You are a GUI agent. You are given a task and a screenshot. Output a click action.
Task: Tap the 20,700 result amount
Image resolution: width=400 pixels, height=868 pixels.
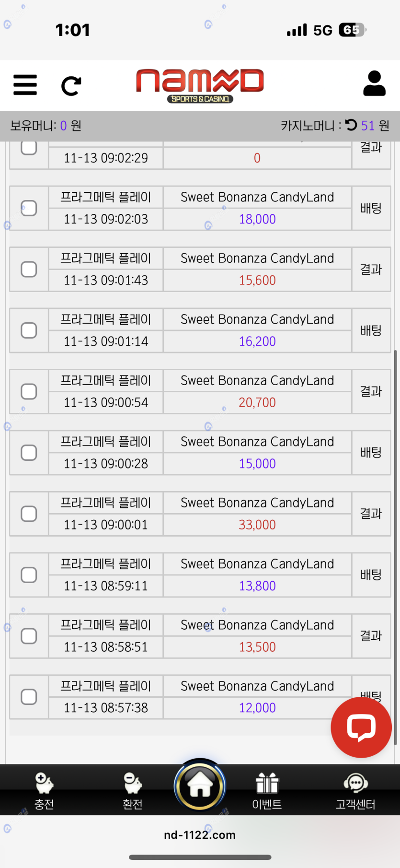pyautogui.click(x=257, y=402)
